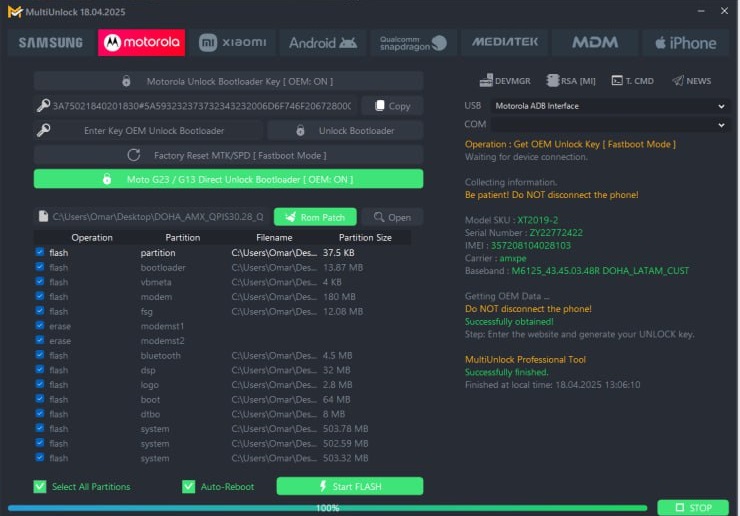
Task: Select the Model SKU XT2019-2 text
Action: tap(538, 220)
